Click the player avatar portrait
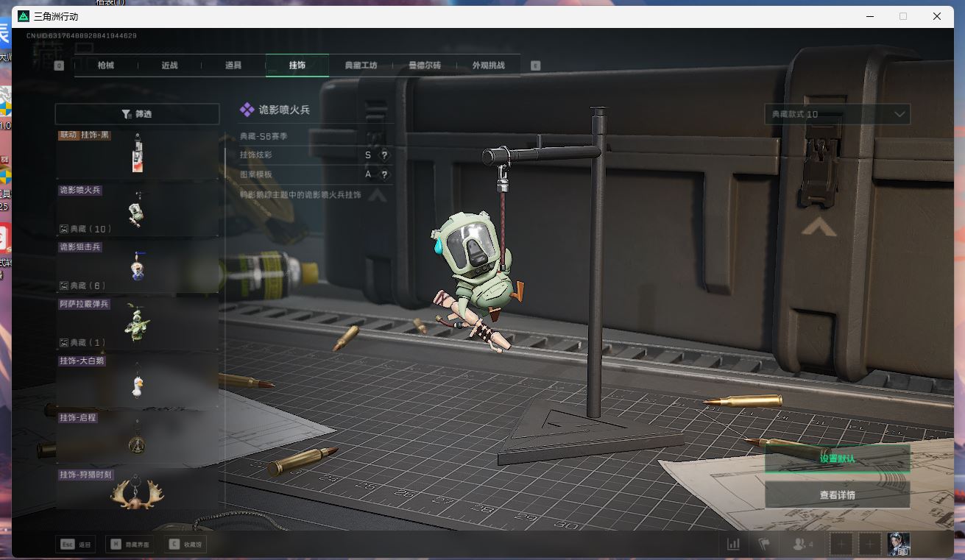Image resolution: width=965 pixels, height=560 pixels. [898, 545]
